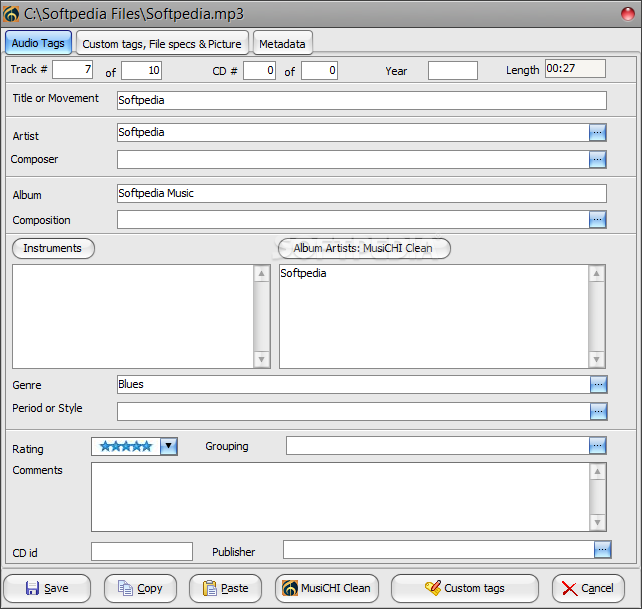Viewport: 642px width, 609px height.
Task: Open the bottom Custom tags button
Action: [x=465, y=589]
